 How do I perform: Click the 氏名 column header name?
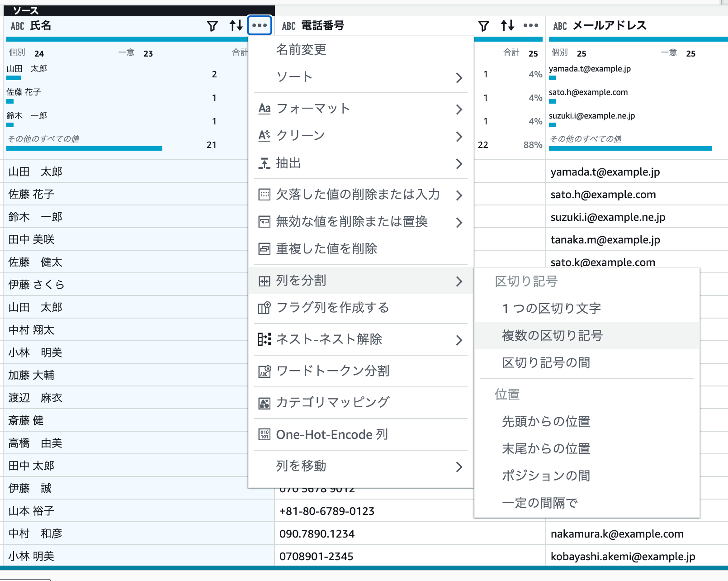click(41, 26)
